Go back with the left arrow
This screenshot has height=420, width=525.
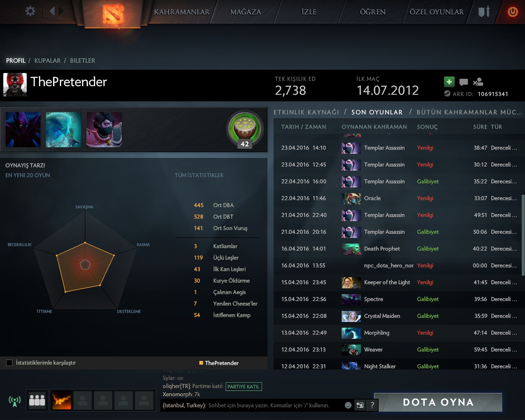[x=52, y=11]
